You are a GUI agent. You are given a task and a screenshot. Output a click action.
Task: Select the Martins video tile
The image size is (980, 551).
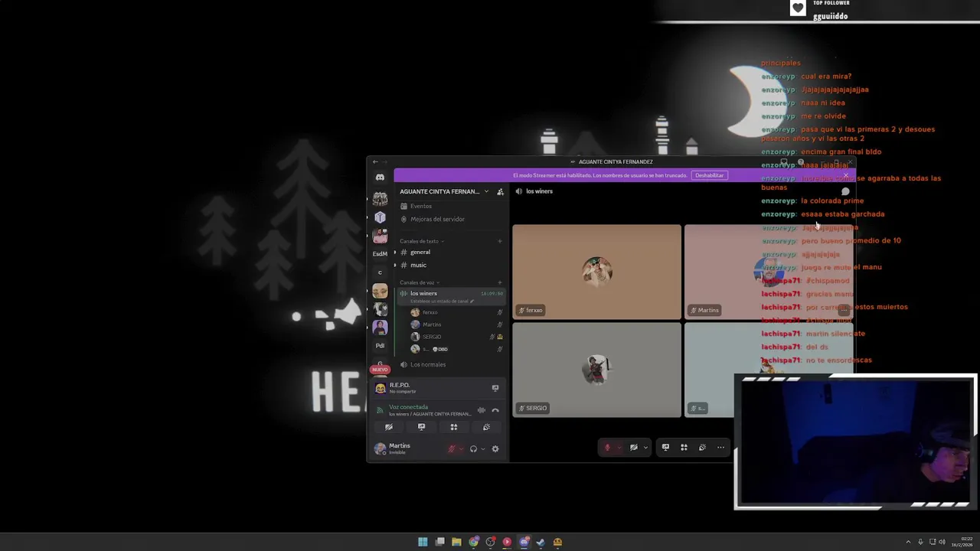(x=768, y=272)
